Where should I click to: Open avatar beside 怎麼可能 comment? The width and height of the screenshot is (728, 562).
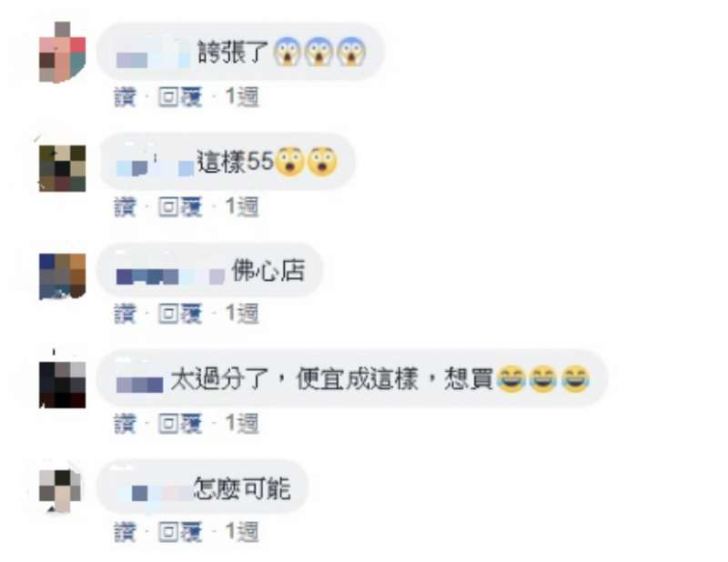[60, 491]
